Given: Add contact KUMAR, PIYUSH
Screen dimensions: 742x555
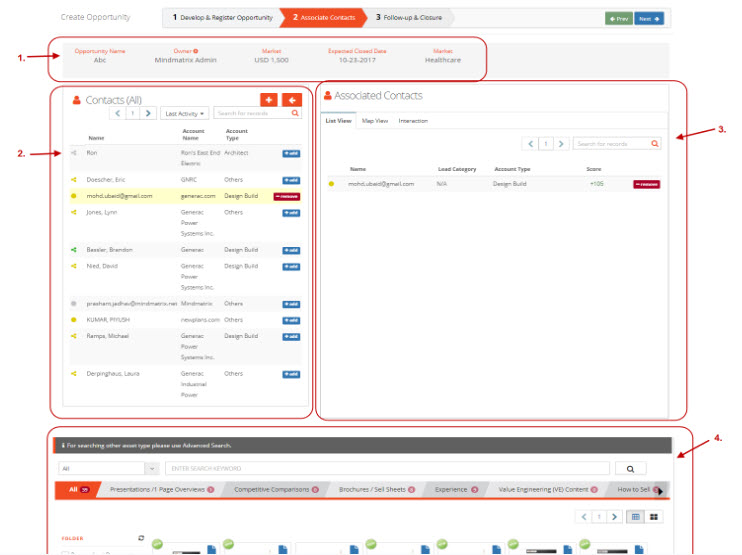Looking at the screenshot, I should point(291,320).
